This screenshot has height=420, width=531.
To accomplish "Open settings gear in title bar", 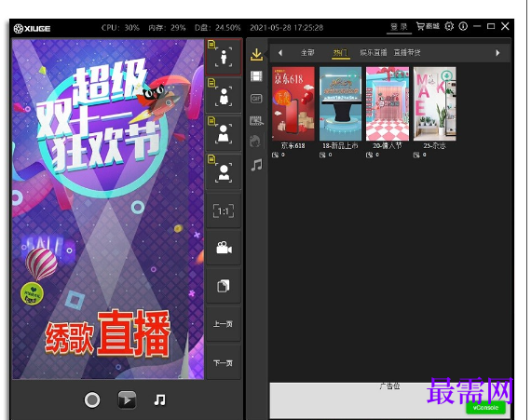I will pos(449,26).
